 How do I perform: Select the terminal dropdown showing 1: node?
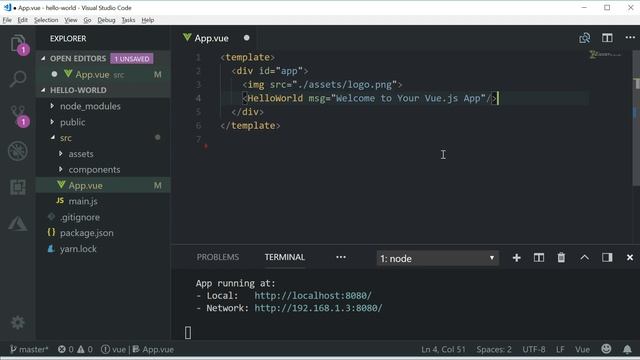(x=437, y=258)
